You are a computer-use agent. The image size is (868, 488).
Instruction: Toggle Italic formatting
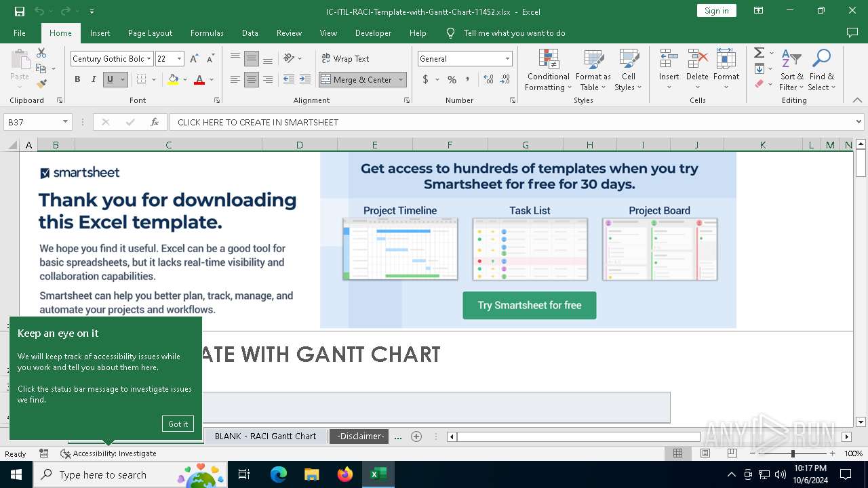(x=94, y=79)
